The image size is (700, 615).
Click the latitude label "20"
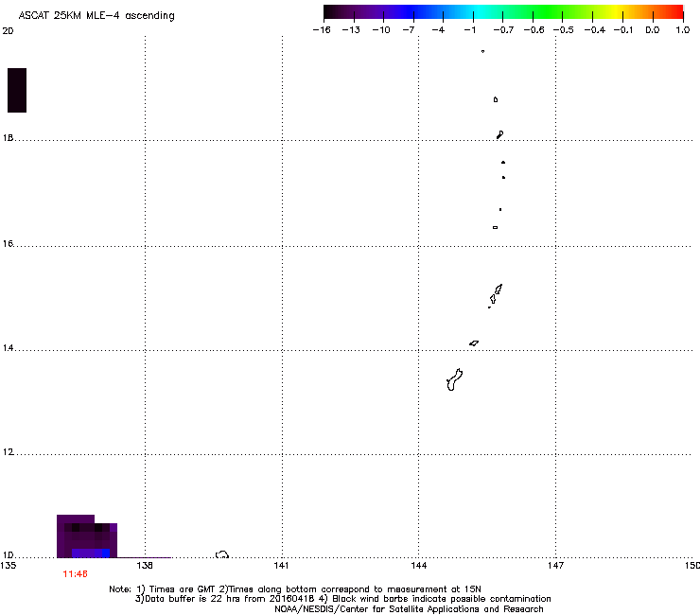pos(8,31)
